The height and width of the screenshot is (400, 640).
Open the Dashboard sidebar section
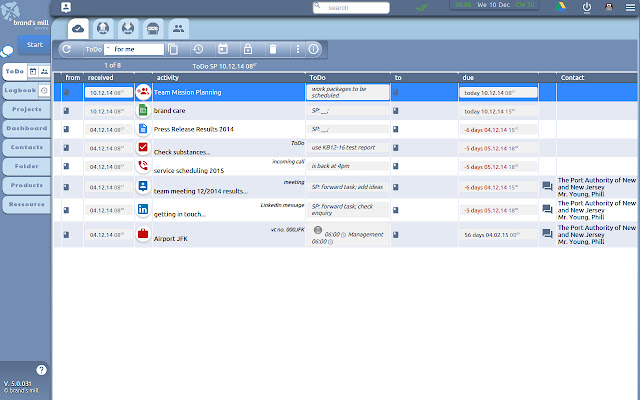tap(27, 128)
